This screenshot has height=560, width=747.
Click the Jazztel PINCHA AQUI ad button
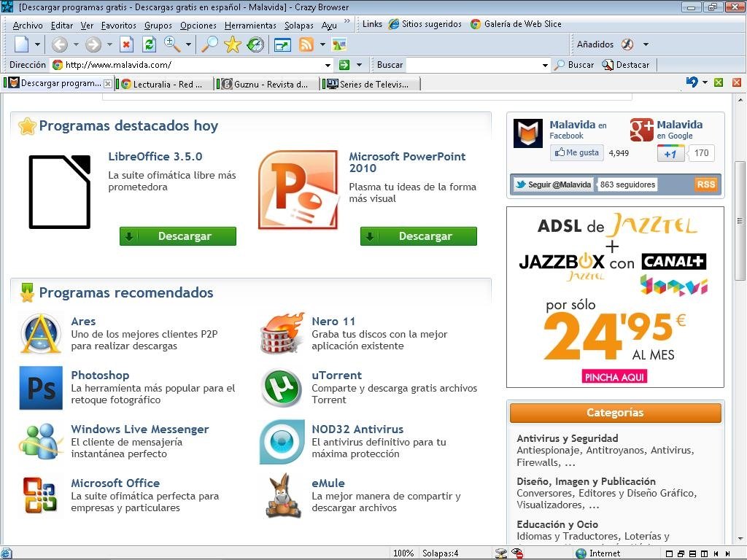coord(614,377)
